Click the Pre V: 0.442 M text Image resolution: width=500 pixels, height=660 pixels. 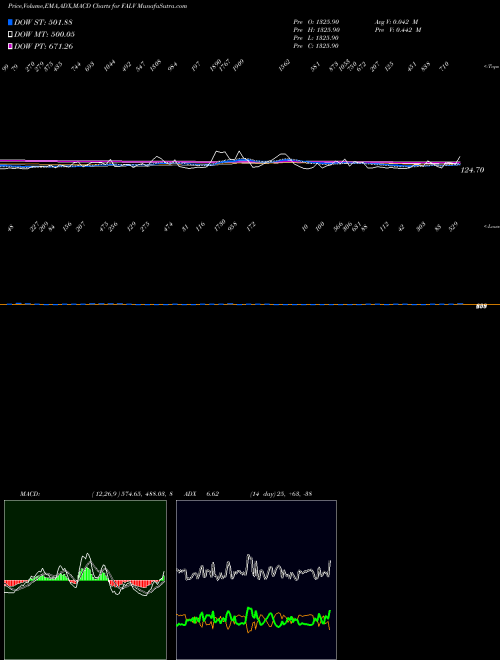(x=398, y=30)
